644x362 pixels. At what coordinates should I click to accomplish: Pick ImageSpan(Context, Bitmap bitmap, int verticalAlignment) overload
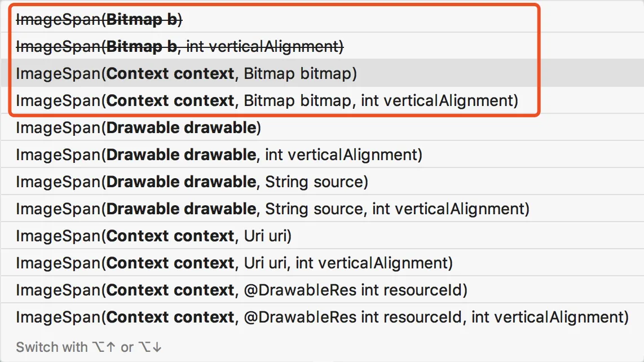[266, 101]
